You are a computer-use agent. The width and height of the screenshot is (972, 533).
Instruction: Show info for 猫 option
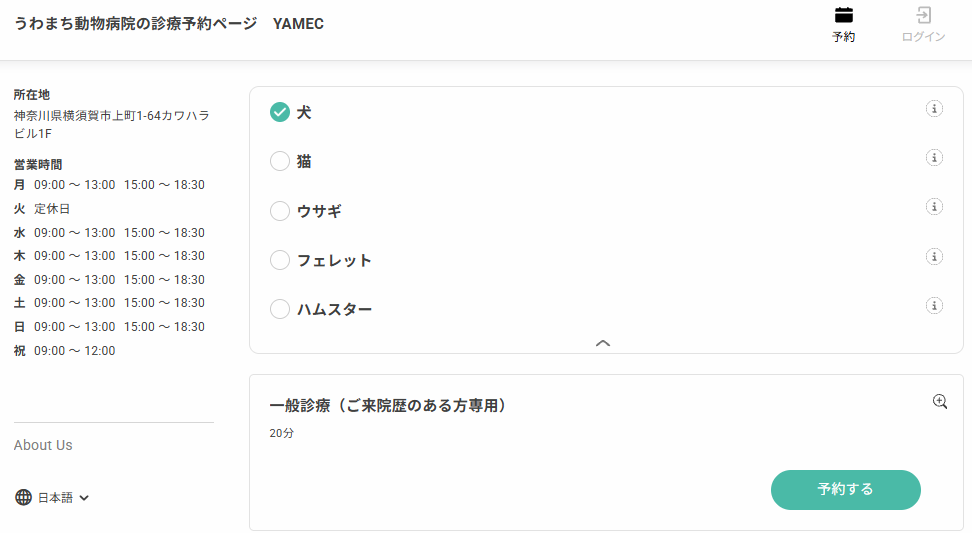coord(934,158)
